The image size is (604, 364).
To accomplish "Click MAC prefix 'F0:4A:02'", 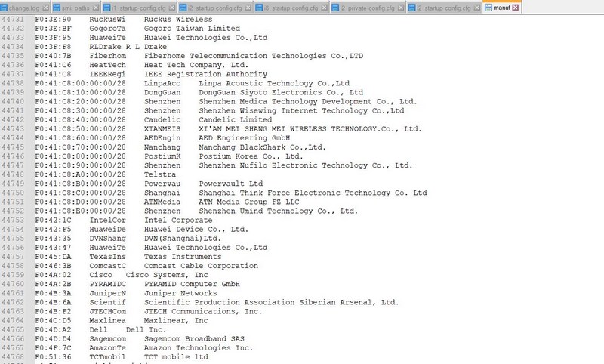I will tap(53, 275).
